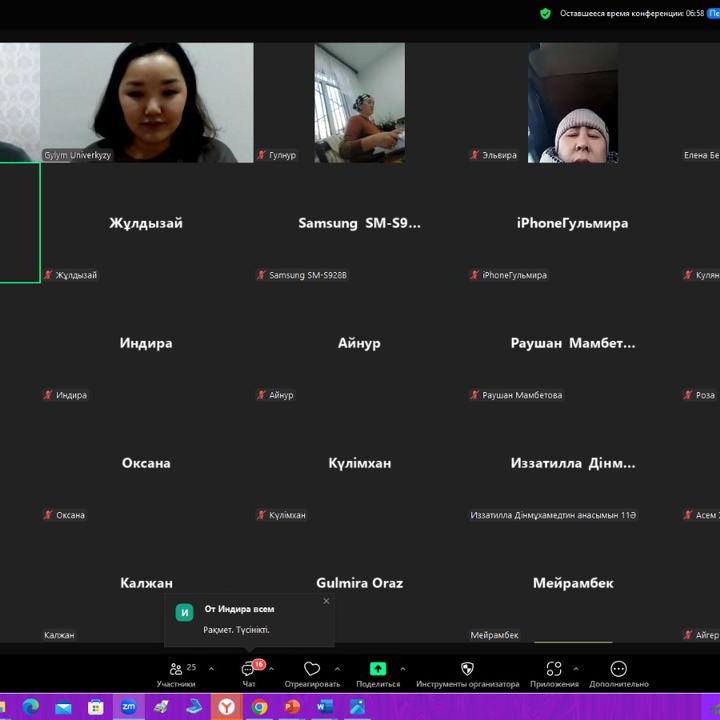Open Microsoft Store on the taskbar
720x720 pixels.
96,707
